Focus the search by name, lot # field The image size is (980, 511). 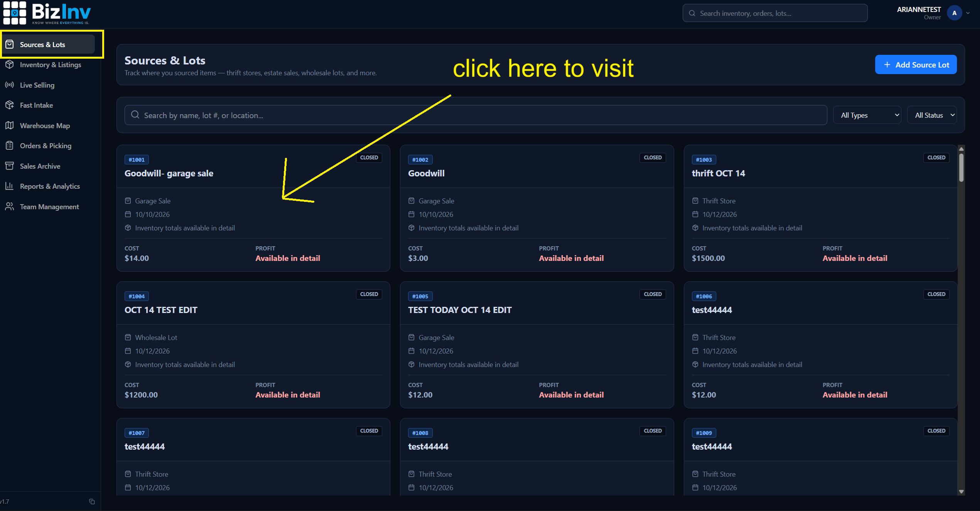tap(476, 115)
